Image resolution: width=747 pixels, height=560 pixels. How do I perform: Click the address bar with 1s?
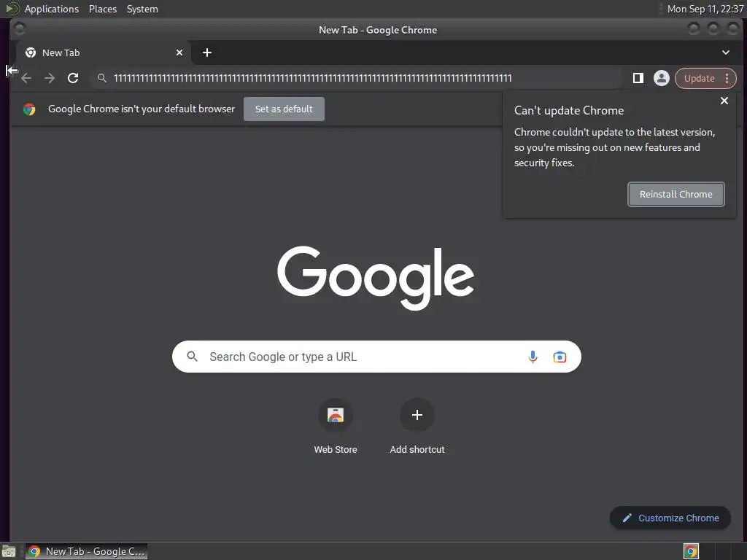point(355,78)
